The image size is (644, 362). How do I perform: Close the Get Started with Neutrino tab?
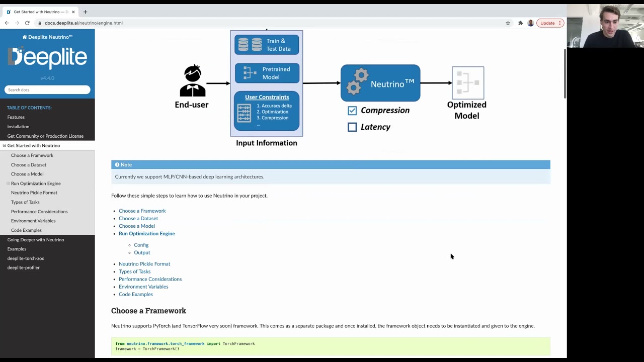click(x=73, y=12)
